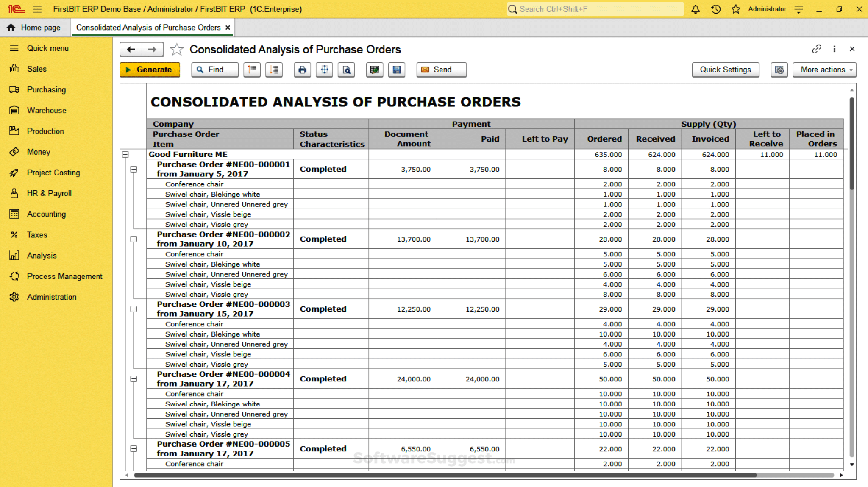
Task: Collapse the Good Furniture ME group
Action: pyautogui.click(x=125, y=154)
